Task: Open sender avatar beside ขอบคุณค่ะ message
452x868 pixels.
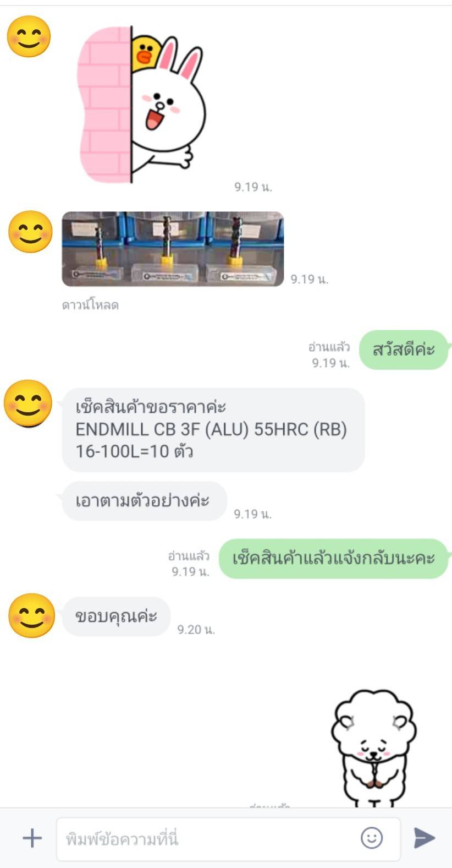Action: coord(31,616)
